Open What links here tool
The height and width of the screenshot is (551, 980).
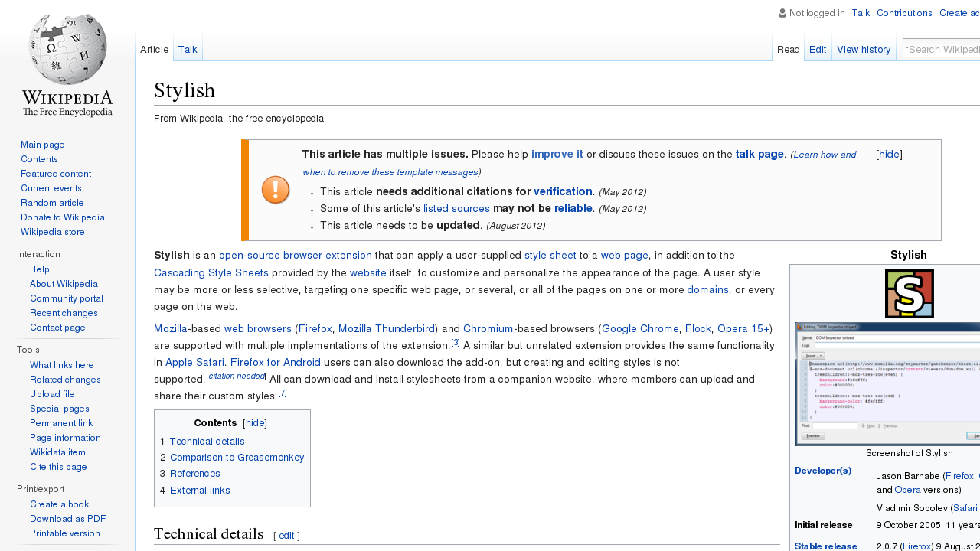tap(62, 365)
